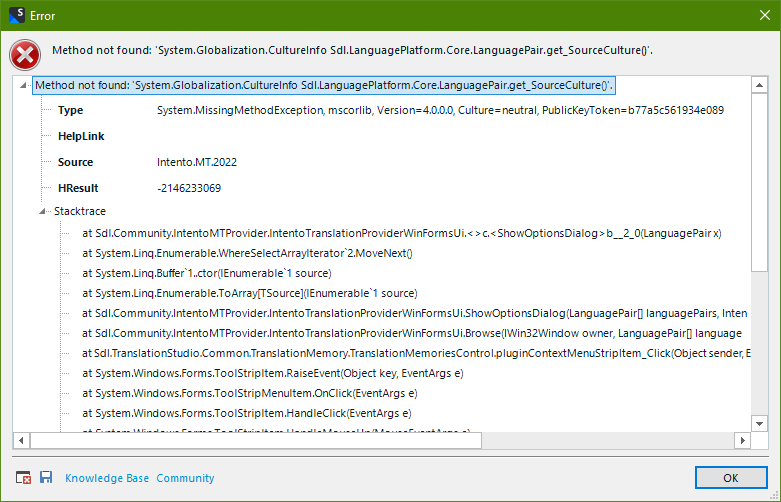The image size is (781, 502).
Task: Select stack line 'IntentoTranslationProviderWinFormsUi.Browse'
Action: coord(412,333)
